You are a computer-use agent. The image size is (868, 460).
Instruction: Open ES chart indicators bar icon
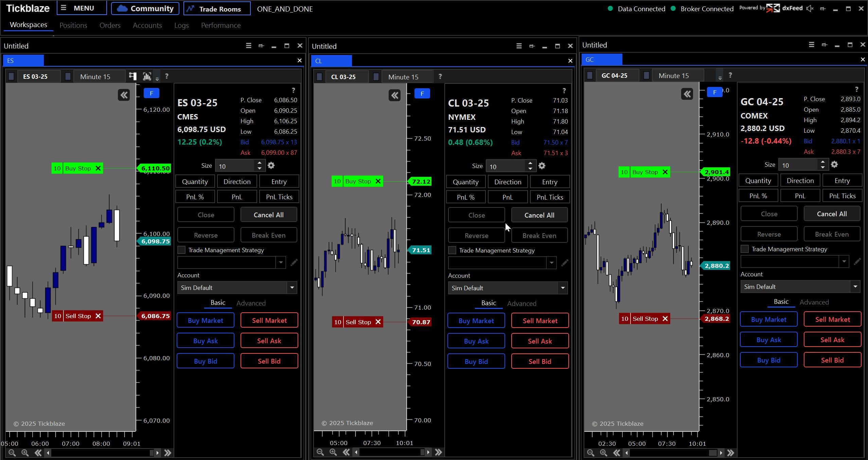click(147, 76)
